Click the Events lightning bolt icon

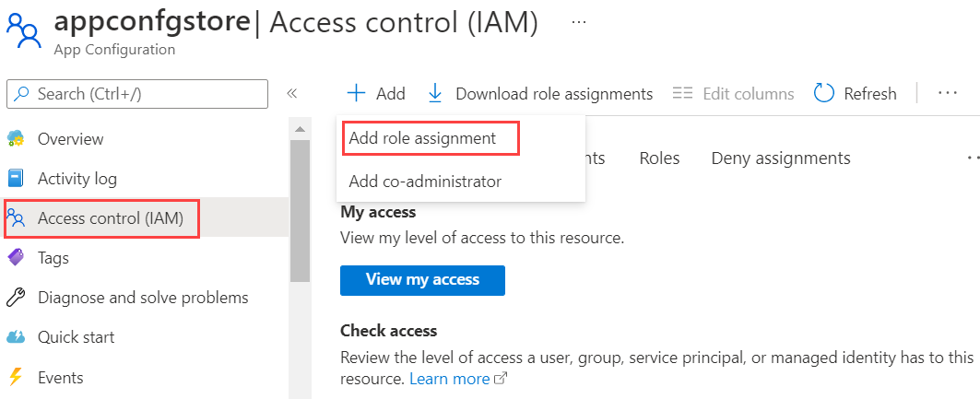tap(16, 378)
